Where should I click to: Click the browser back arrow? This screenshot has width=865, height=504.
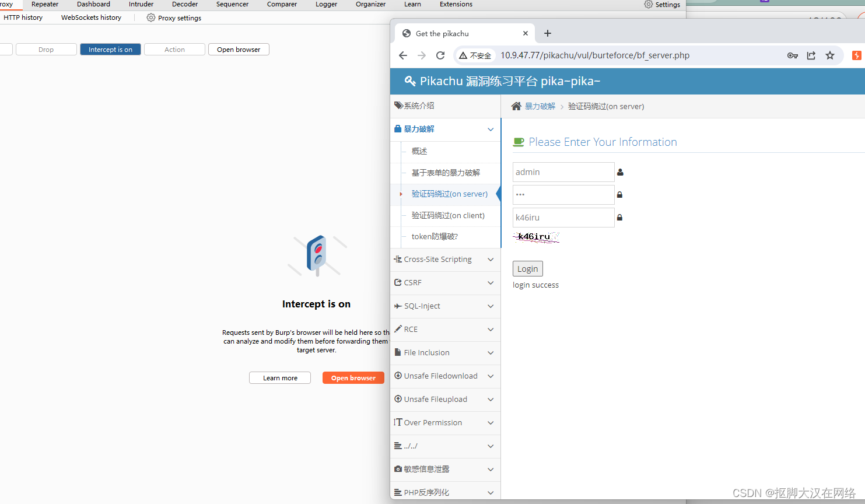(x=402, y=55)
